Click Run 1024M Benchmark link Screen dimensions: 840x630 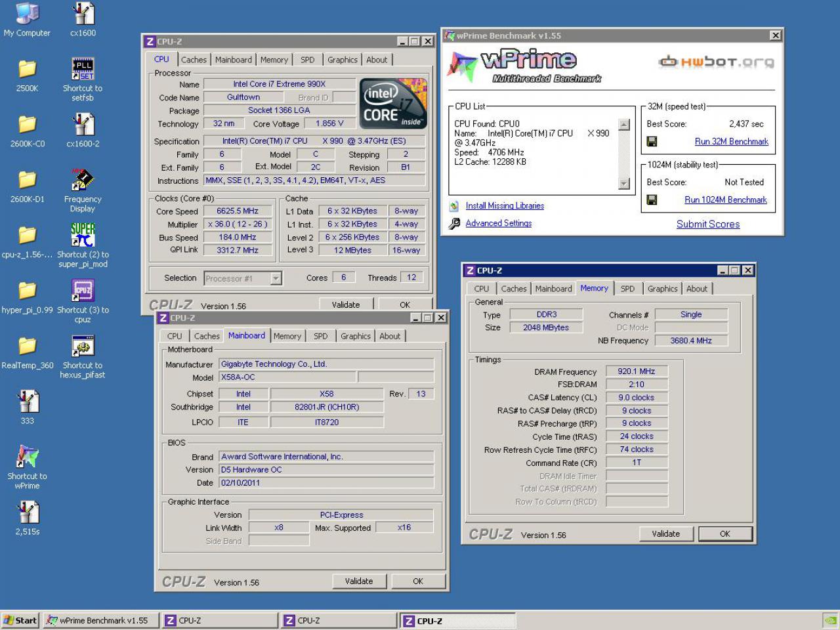726,200
